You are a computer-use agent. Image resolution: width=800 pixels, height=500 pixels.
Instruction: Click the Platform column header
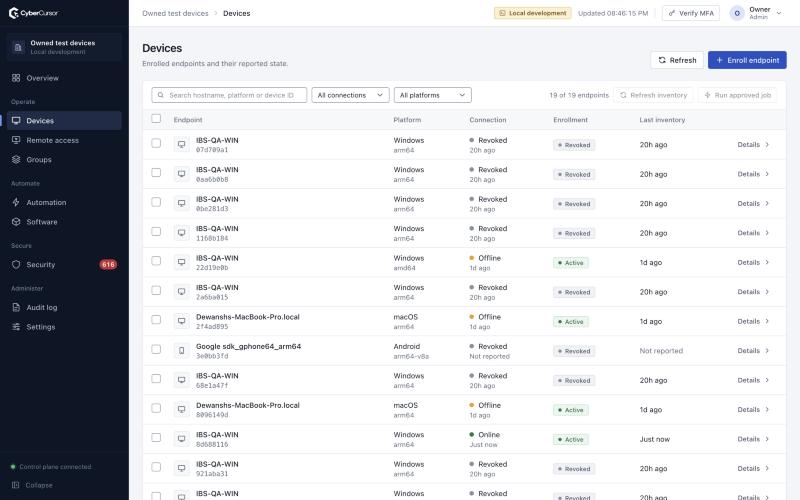coord(407,120)
